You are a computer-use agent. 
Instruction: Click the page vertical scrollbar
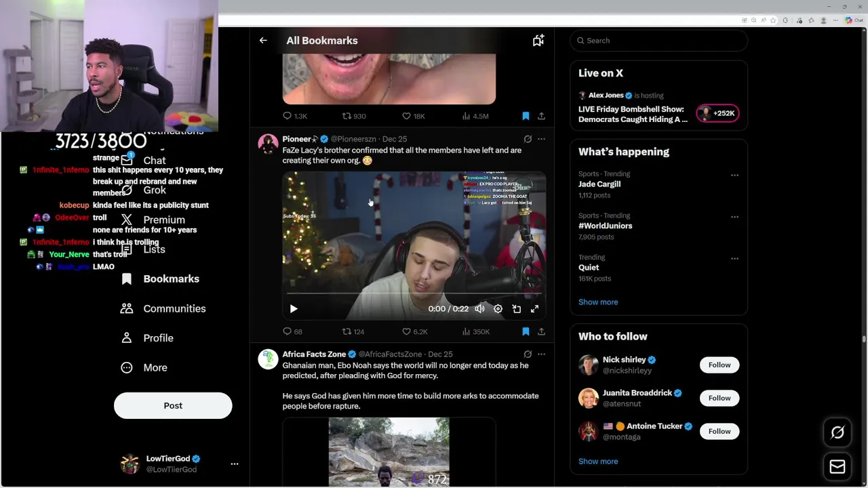[864, 339]
